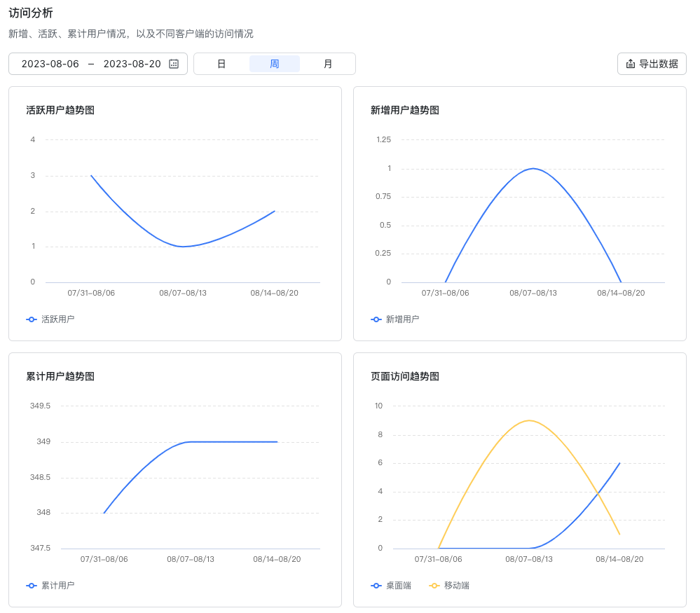The image size is (700, 613).
Task: Toggle the 累计用户 legend marker
Action: (x=32, y=585)
